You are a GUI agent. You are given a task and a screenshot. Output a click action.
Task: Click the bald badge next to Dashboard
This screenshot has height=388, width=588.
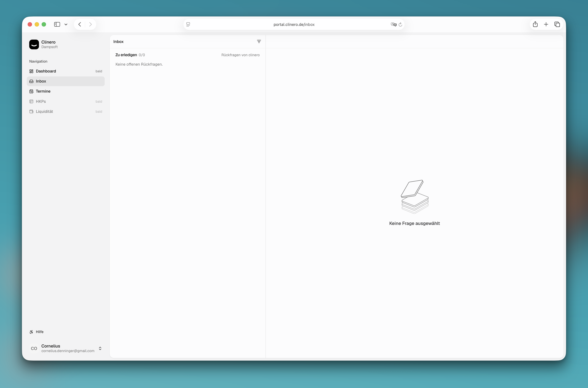[99, 71]
